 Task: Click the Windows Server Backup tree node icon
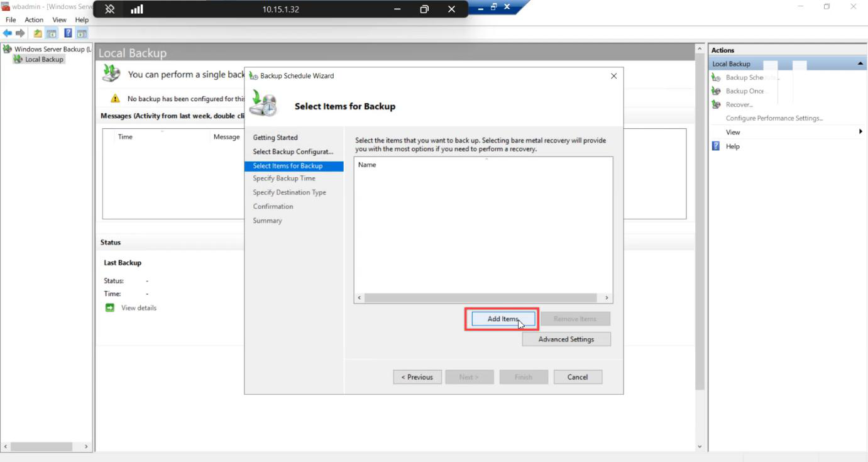tap(8, 49)
